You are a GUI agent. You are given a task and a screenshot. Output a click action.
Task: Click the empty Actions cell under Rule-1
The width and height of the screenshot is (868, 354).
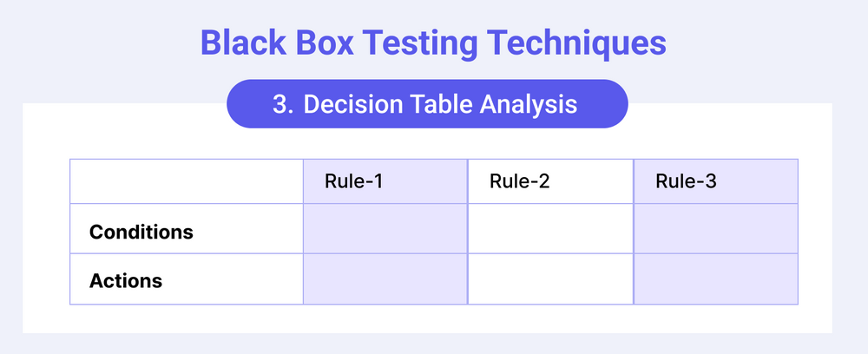(x=385, y=279)
